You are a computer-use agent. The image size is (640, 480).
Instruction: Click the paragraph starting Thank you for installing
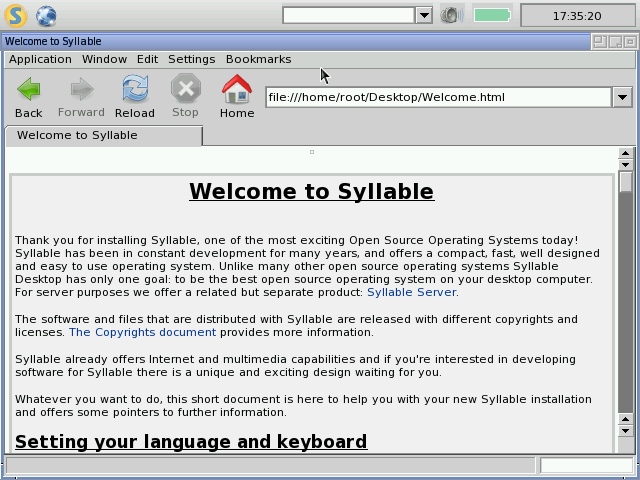[307, 266]
